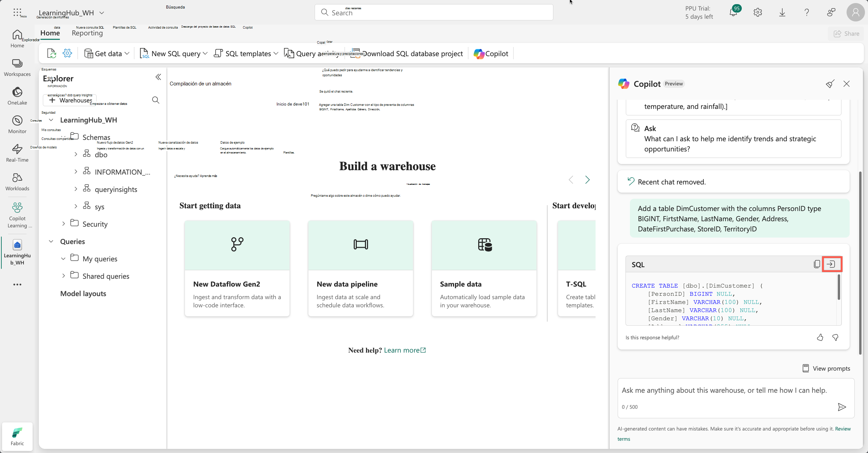The height and width of the screenshot is (453, 868).
Task: Open the Sample data card
Action: [484, 268]
